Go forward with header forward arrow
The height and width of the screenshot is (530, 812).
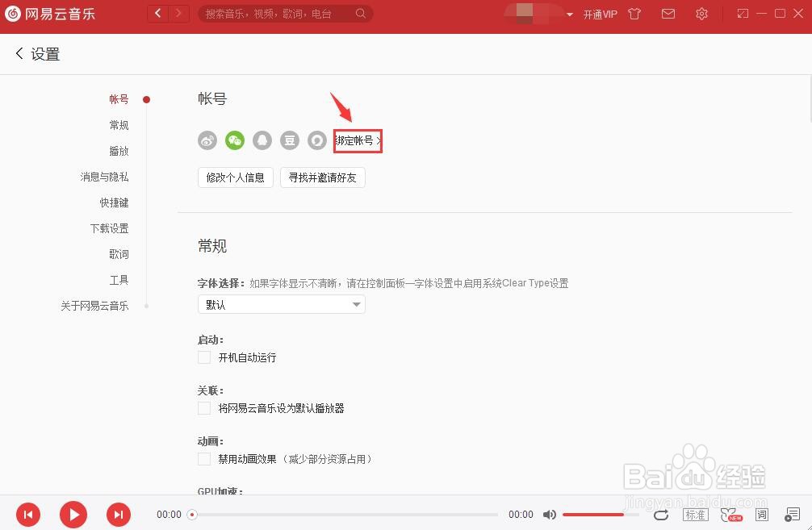pos(178,14)
